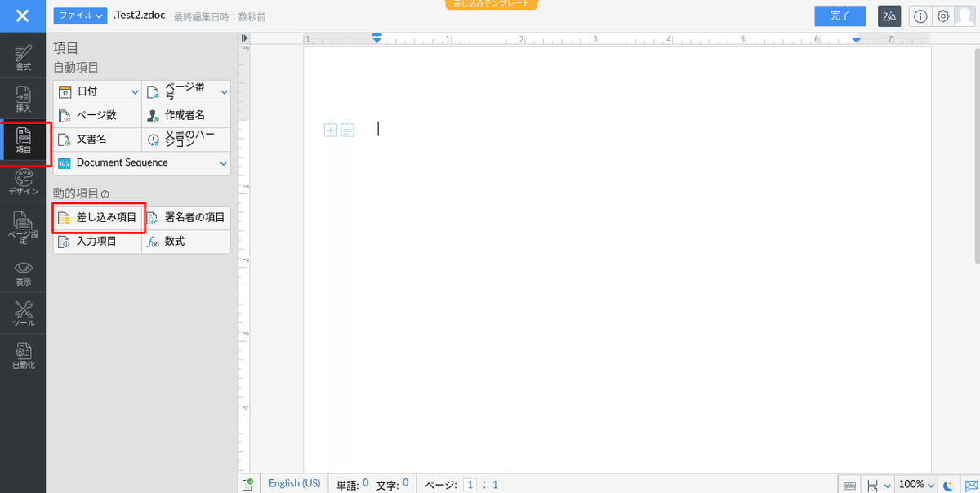The height and width of the screenshot is (493, 980).
Task: Open the 自動化 (Automation) sidebar panel
Action: click(23, 356)
